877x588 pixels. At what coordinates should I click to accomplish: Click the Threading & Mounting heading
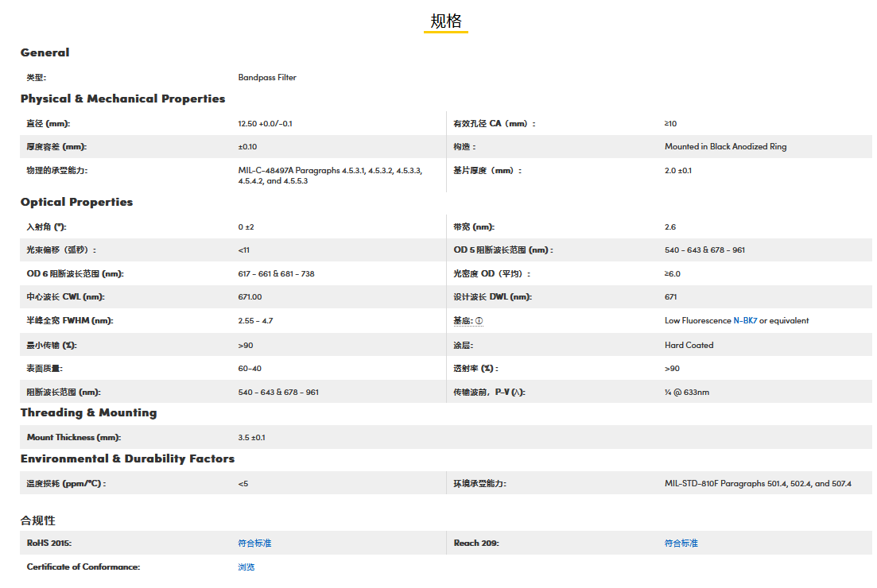pos(88,412)
